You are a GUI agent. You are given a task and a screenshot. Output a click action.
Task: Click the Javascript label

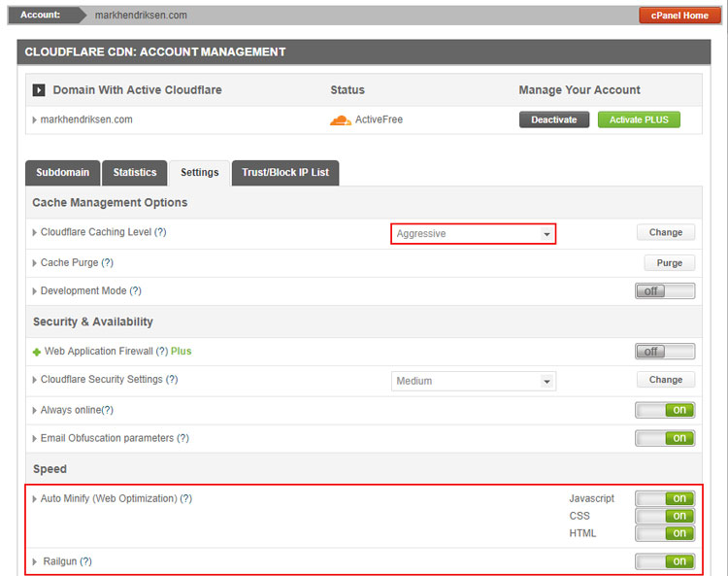click(591, 498)
